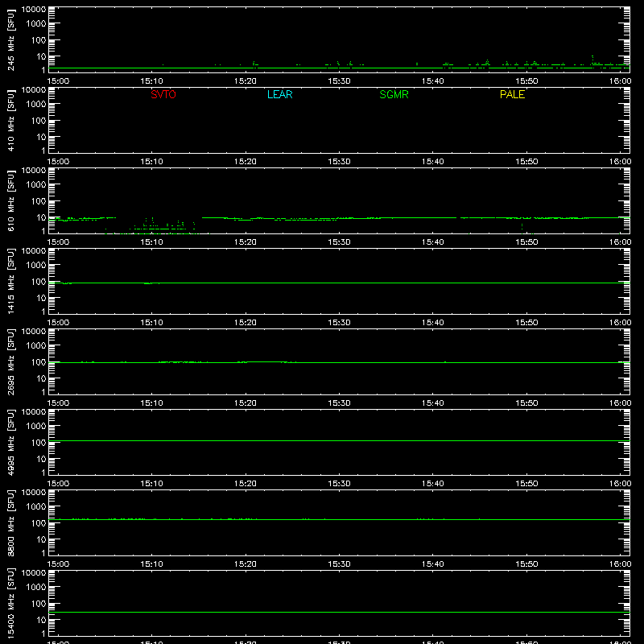Screen dimensions: 644x644
Task: Click the 10 tick of 15400 MHz panel
Action: click(x=42, y=620)
